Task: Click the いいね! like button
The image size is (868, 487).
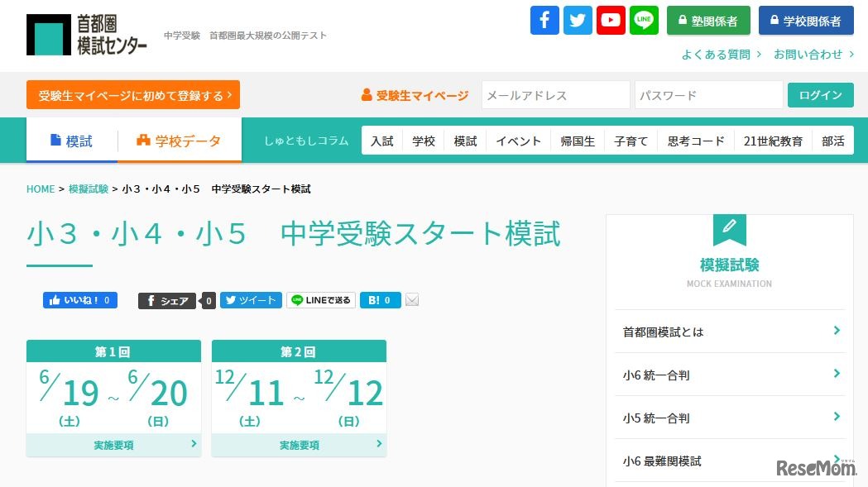Action: 79,299
